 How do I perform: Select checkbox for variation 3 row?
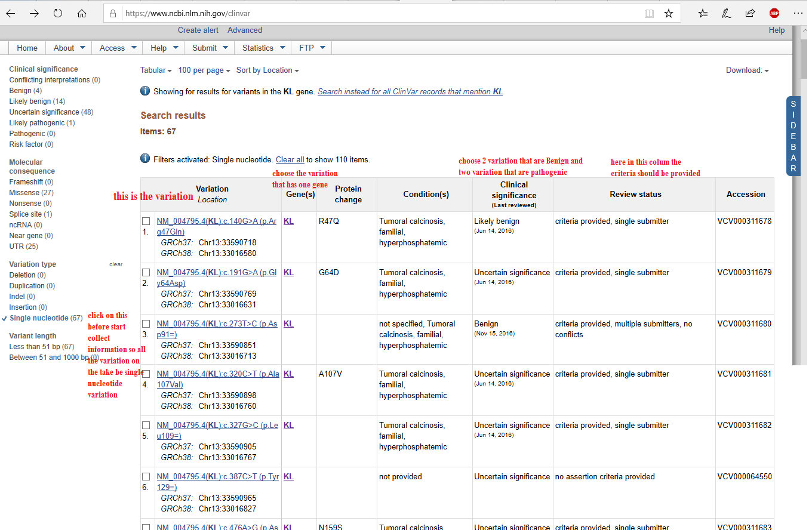[x=146, y=323]
